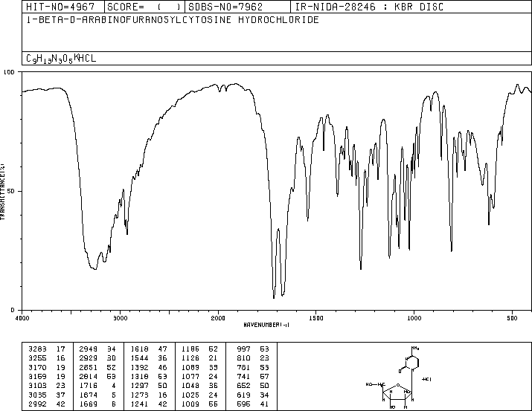The height and width of the screenshot is (411, 532).
Task: Select the 1500 x-axis tick label
Action: (316, 318)
